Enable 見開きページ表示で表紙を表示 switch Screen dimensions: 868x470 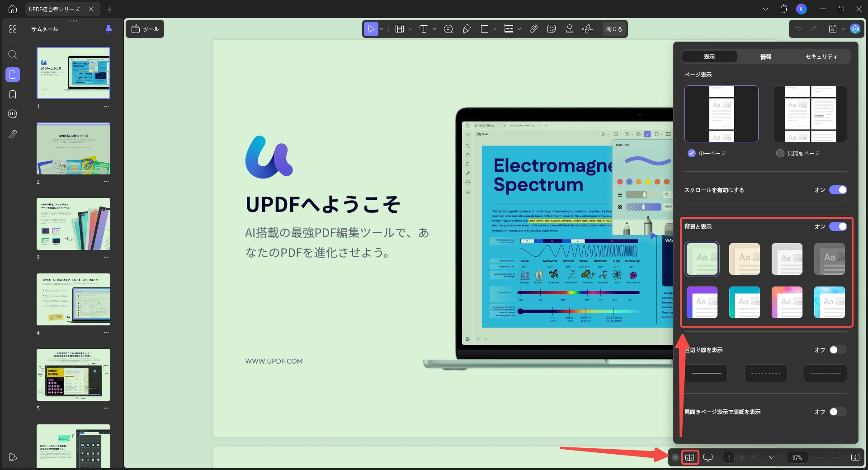tap(838, 412)
